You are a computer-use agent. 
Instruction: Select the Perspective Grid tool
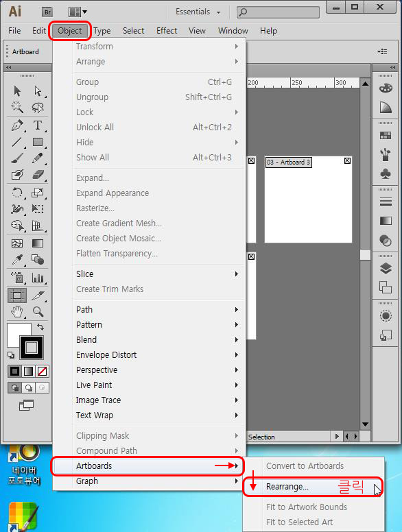[x=38, y=226]
